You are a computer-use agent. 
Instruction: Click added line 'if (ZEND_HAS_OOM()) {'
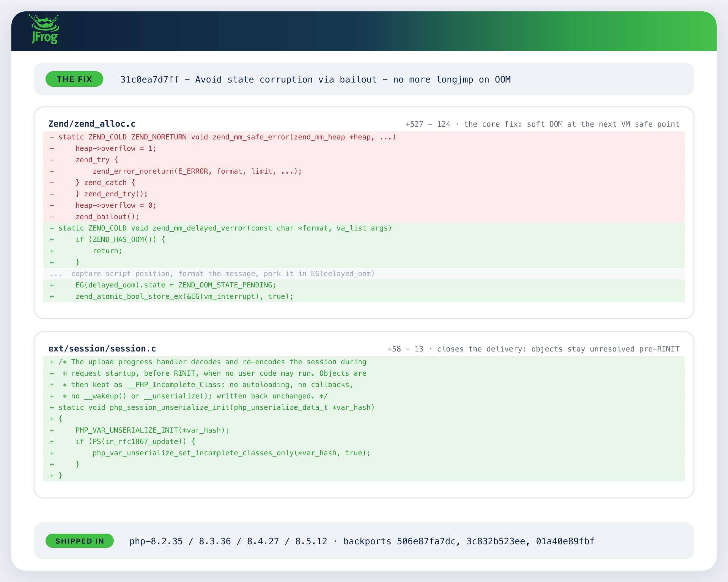364,239
